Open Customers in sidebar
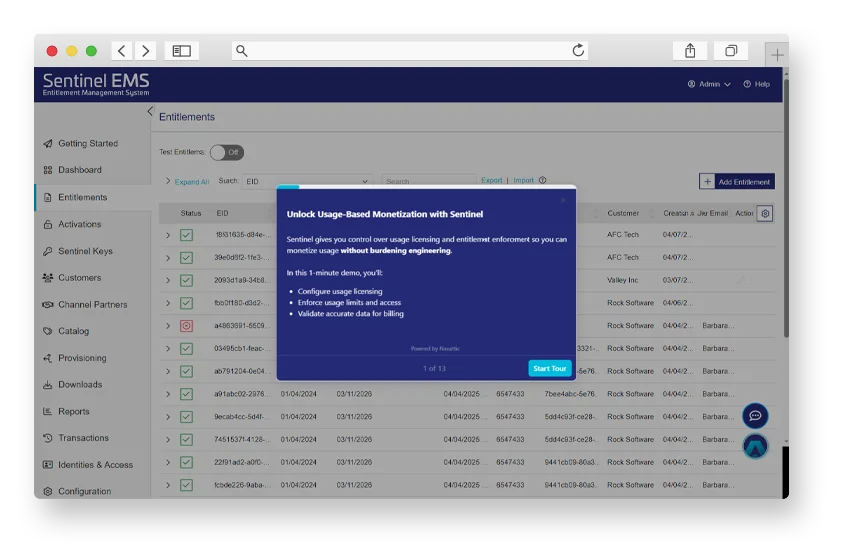Screen dimensions: 850x550 coord(80,278)
